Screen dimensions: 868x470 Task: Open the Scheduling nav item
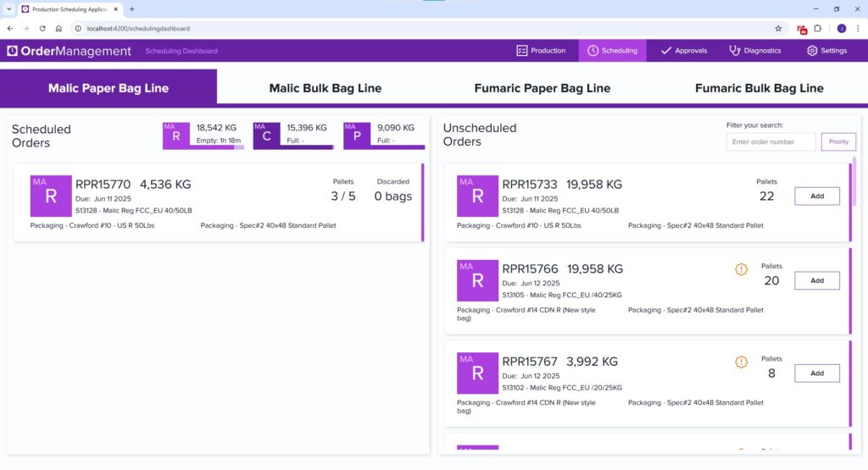(612, 51)
